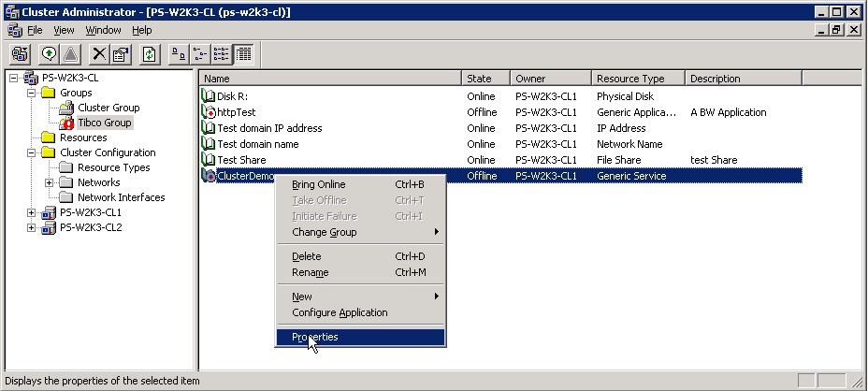The height and width of the screenshot is (391, 868).
Task: Open the New submenu in context menu
Action: click(360, 297)
